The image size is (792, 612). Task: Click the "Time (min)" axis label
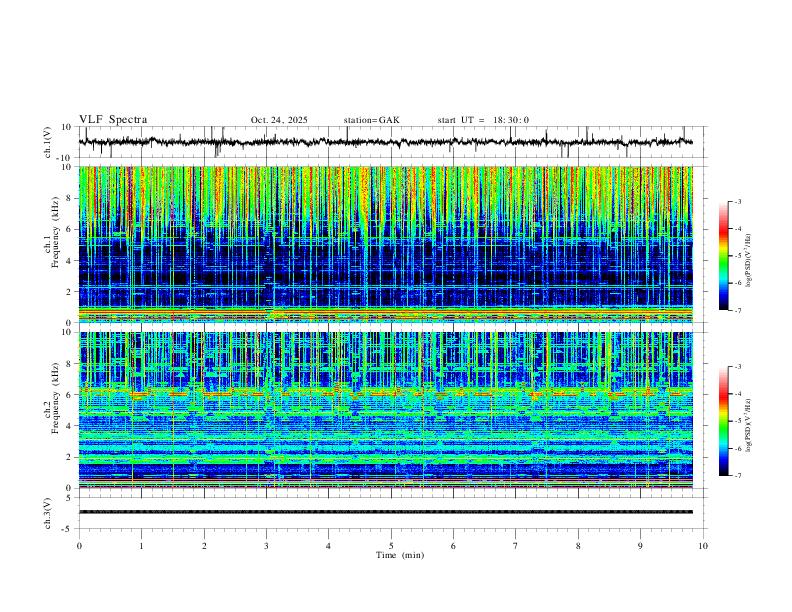coord(400,555)
